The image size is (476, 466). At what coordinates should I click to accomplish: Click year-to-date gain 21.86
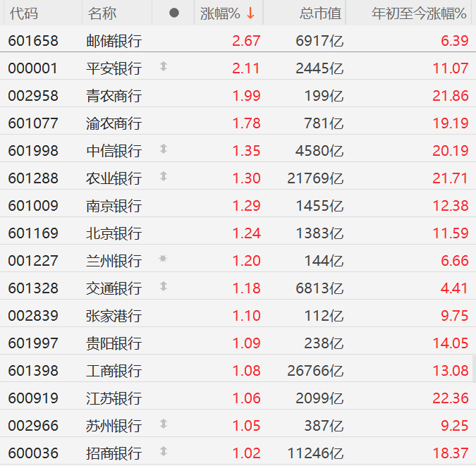(451, 96)
